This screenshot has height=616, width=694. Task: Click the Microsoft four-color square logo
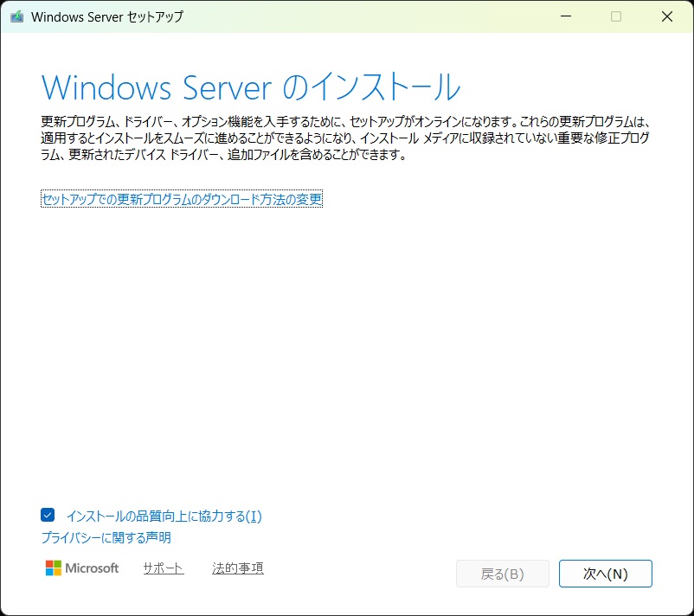(x=54, y=568)
